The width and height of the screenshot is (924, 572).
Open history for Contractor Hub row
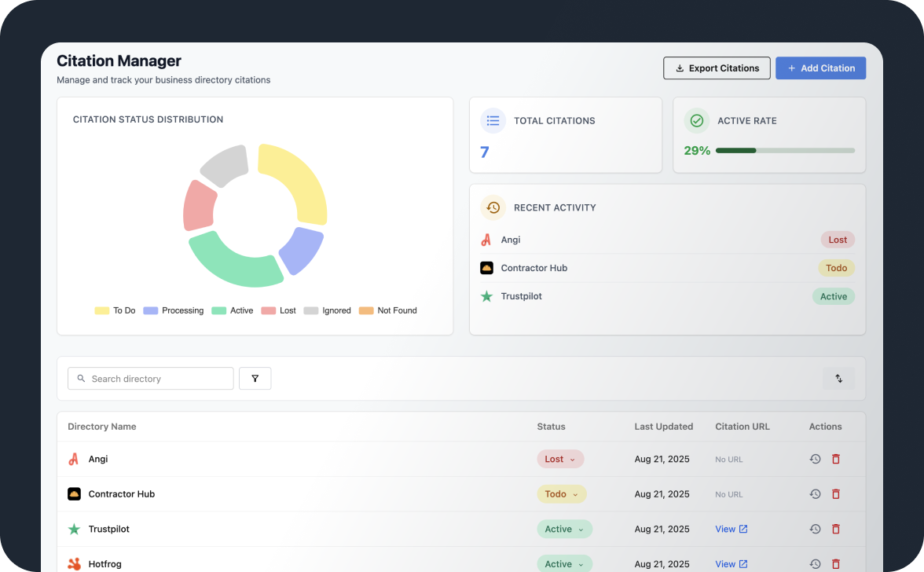pyautogui.click(x=815, y=494)
